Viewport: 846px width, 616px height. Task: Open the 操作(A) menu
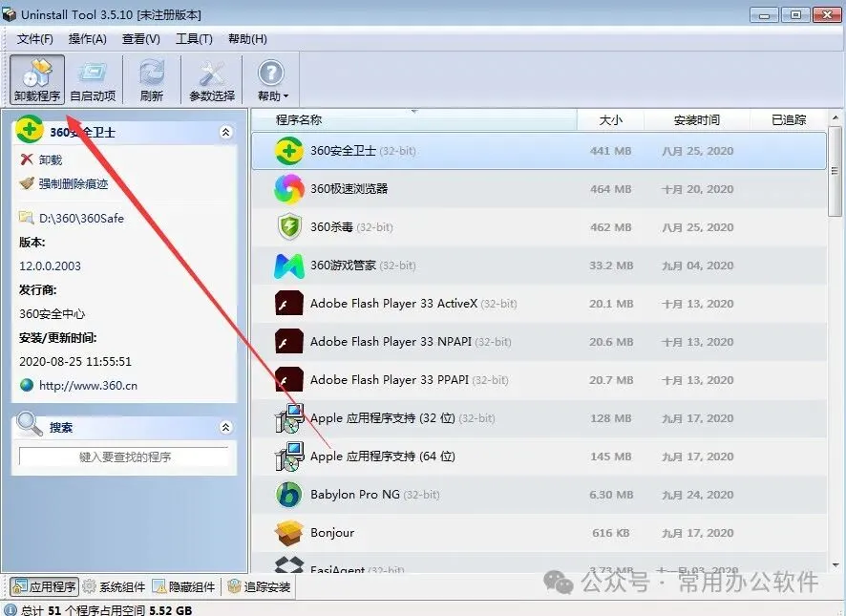click(88, 39)
